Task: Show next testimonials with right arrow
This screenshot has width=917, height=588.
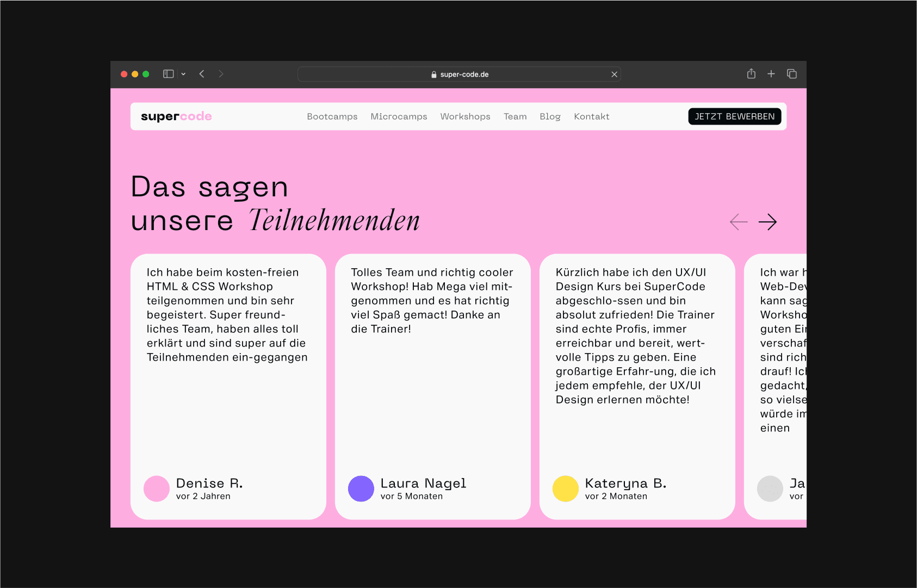Action: tap(768, 222)
